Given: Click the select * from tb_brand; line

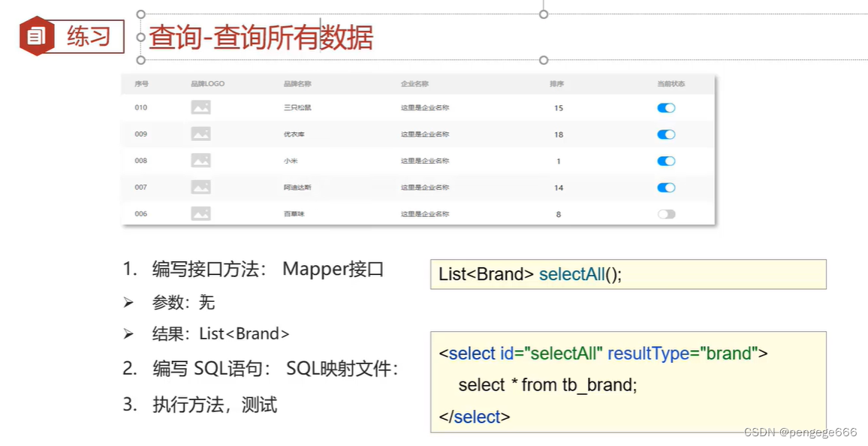Looking at the screenshot, I should click(x=547, y=384).
